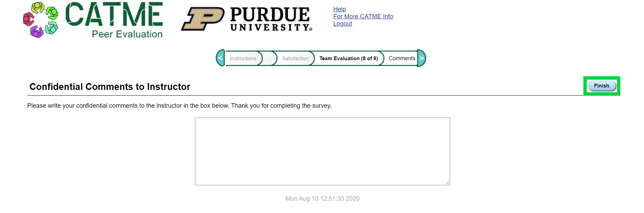Click the Peer Evaluation subtitle text

(x=127, y=34)
